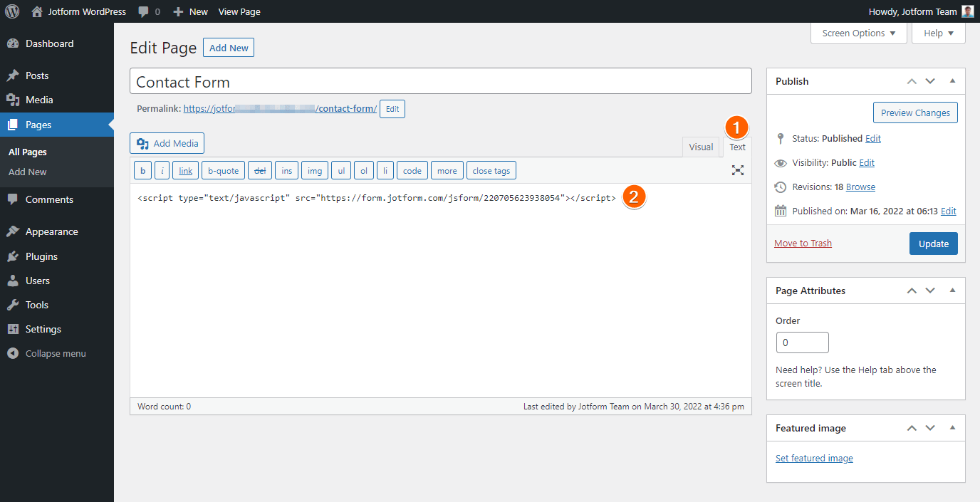Click the New plus item in admin bar

pos(191,11)
